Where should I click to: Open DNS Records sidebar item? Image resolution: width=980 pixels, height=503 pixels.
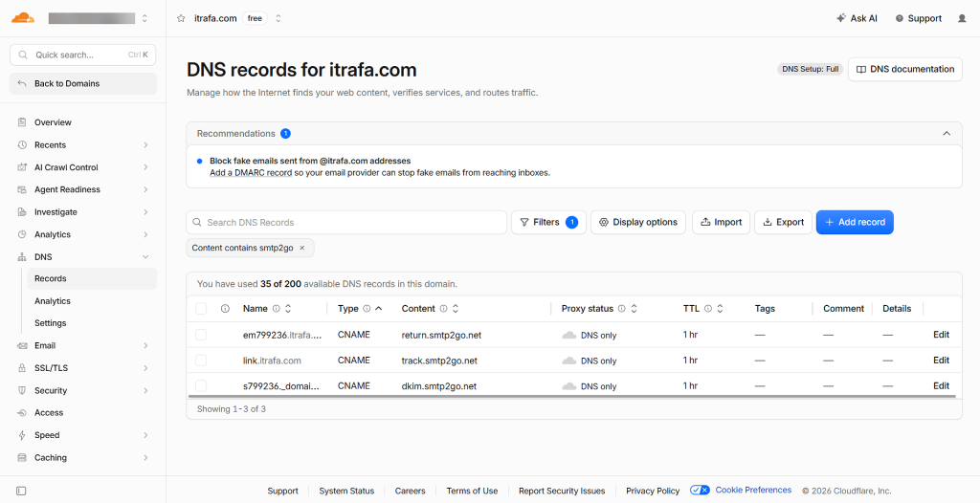(92, 278)
